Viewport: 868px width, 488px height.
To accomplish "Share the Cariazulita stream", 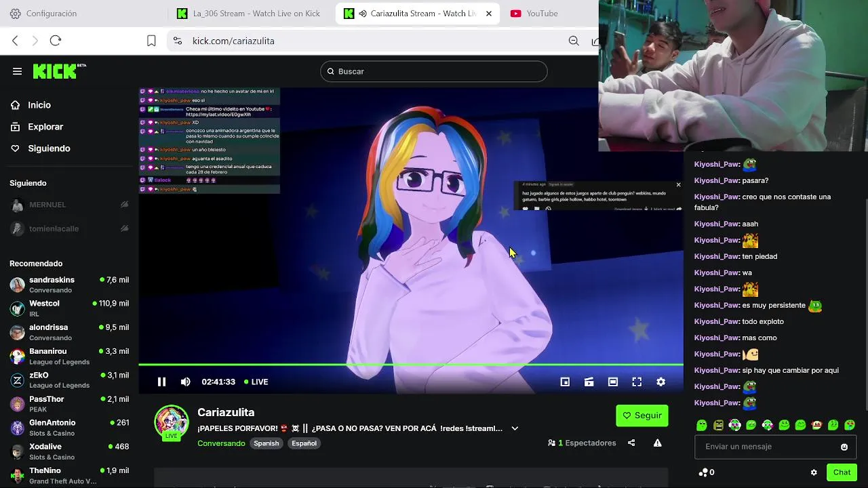I will click(631, 443).
